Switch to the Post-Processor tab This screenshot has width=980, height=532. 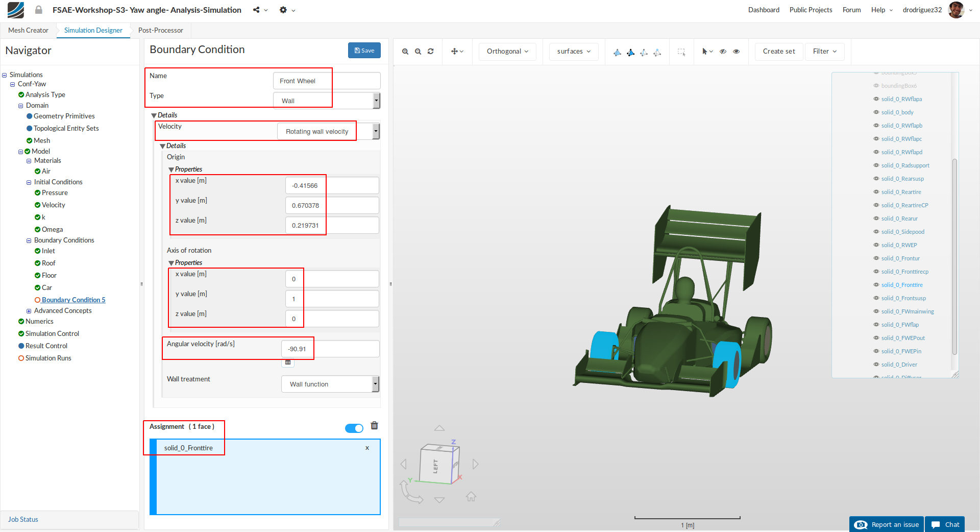point(160,30)
